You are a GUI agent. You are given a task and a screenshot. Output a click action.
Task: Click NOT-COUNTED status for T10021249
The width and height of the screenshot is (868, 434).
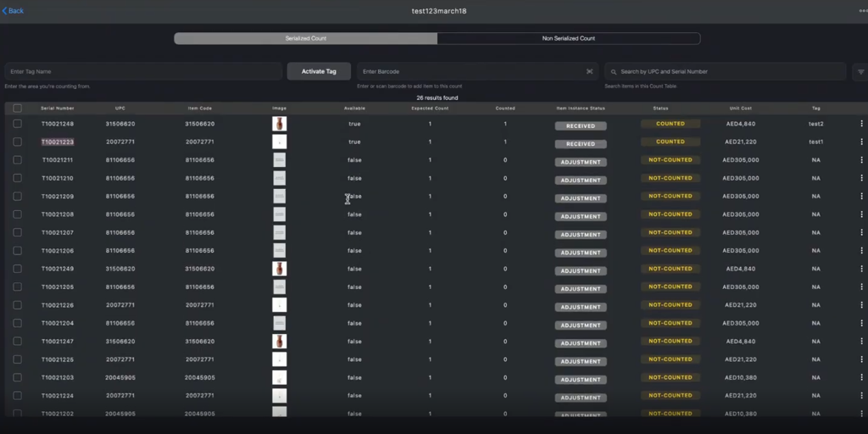(x=670, y=269)
